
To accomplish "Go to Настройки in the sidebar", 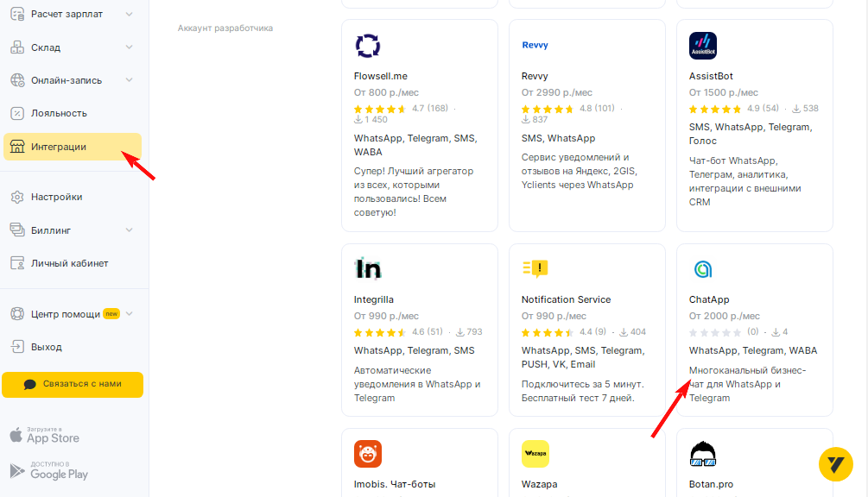I will (x=56, y=197).
